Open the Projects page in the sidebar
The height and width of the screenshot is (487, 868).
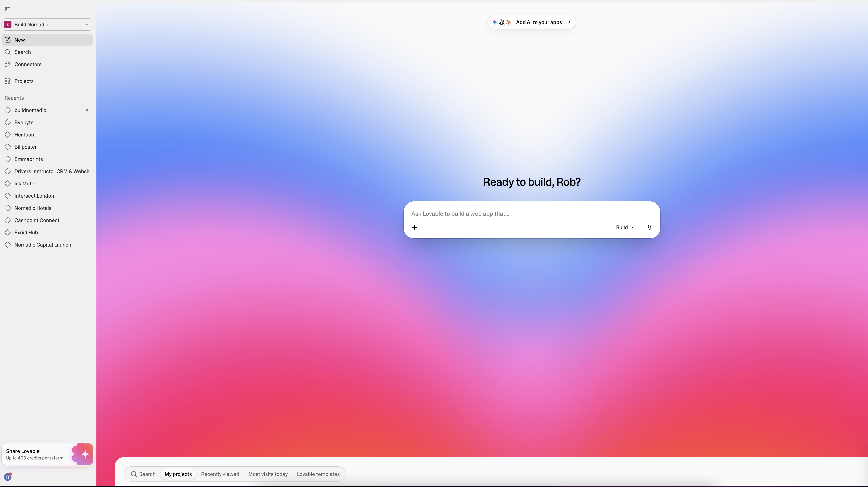[x=47, y=81]
